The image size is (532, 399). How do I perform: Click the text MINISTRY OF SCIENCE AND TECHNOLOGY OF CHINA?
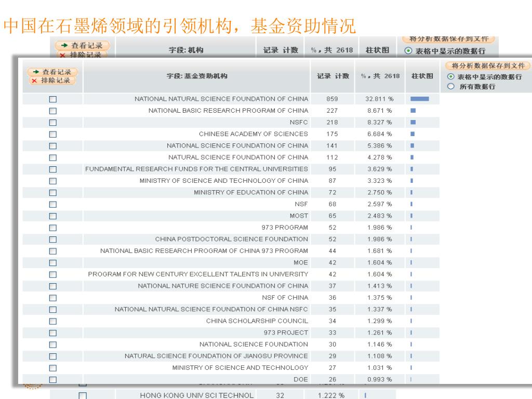click(224, 181)
